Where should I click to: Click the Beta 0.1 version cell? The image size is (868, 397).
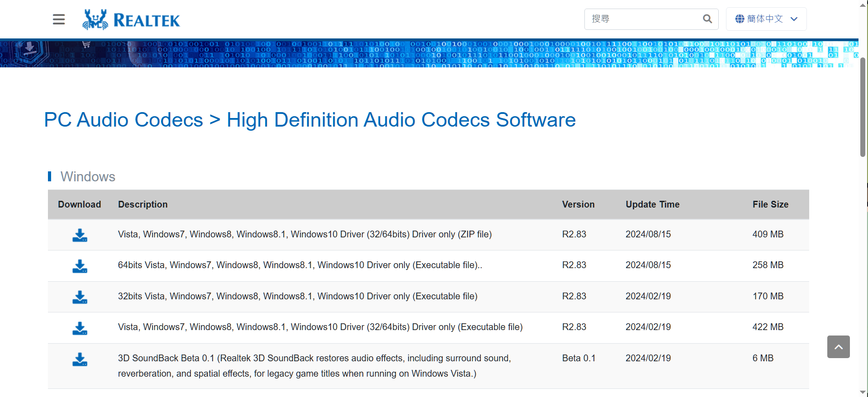pyautogui.click(x=579, y=358)
